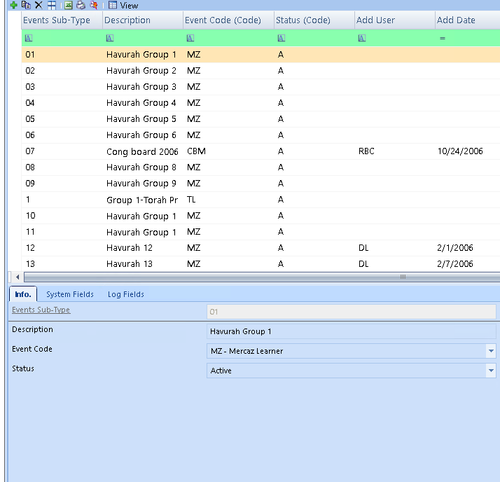Click the Excel export icon
Image resolution: width=500 pixels, height=482 pixels.
coord(68,5)
